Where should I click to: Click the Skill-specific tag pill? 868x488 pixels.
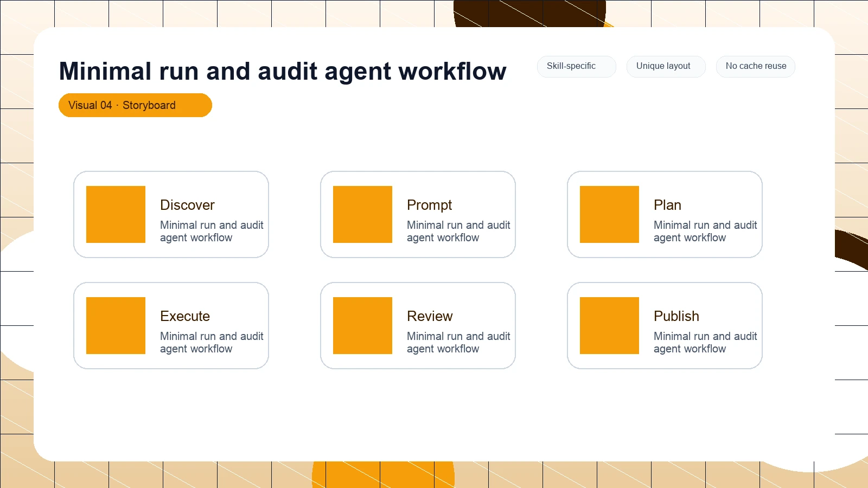click(576, 66)
